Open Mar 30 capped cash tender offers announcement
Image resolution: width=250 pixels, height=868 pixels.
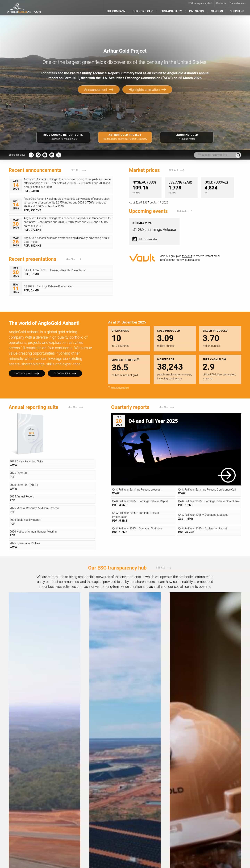point(61,224)
